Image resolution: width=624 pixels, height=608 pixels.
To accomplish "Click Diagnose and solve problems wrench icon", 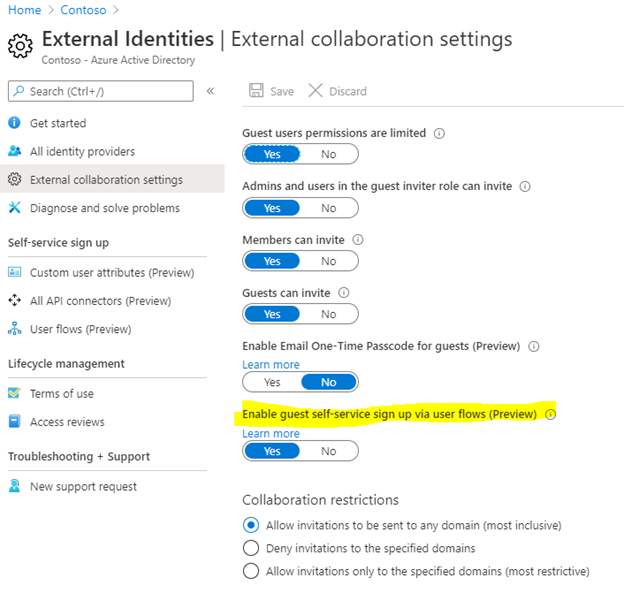I will point(14,207).
